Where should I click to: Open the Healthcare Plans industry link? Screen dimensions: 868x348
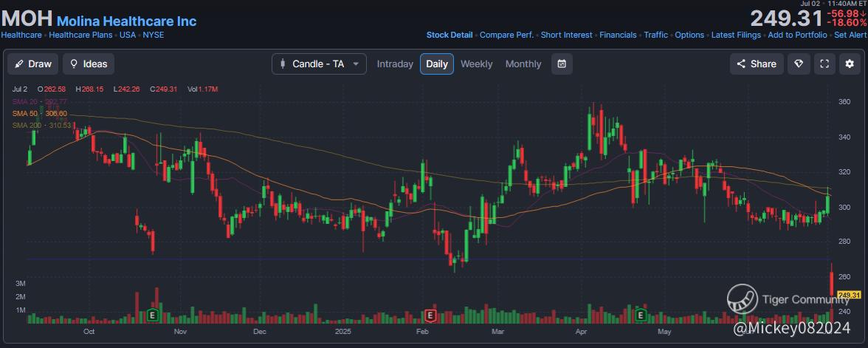click(81, 35)
